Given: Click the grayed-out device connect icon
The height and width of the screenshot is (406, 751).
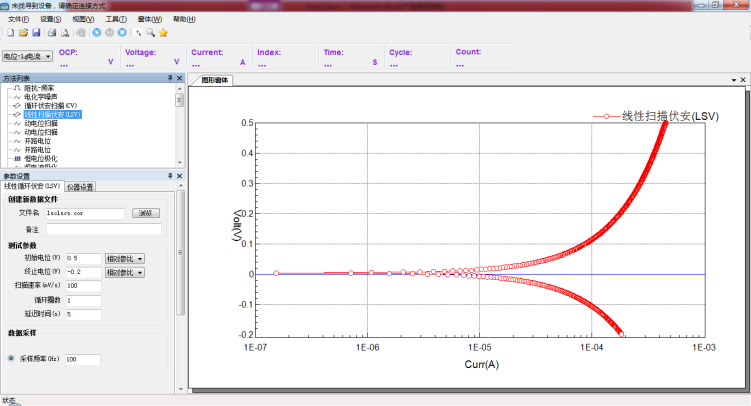Looking at the screenshot, I should coord(81,33).
